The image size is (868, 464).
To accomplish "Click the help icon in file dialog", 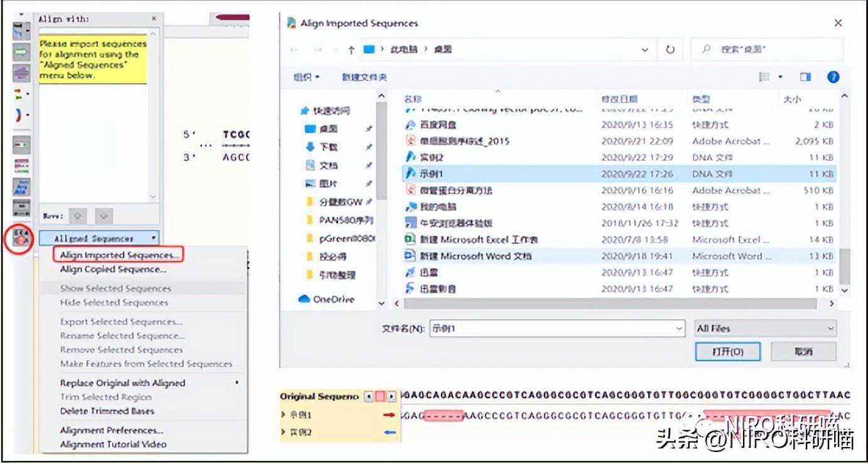I will [x=833, y=77].
